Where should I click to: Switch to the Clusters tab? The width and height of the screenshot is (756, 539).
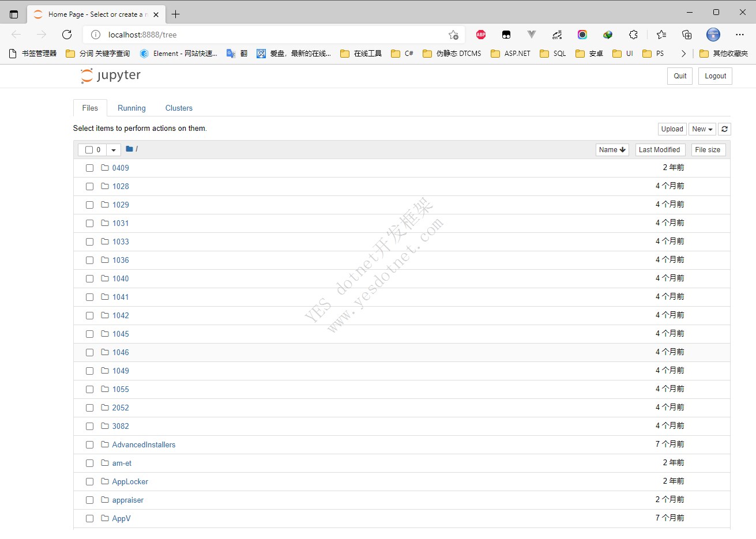[x=179, y=108]
